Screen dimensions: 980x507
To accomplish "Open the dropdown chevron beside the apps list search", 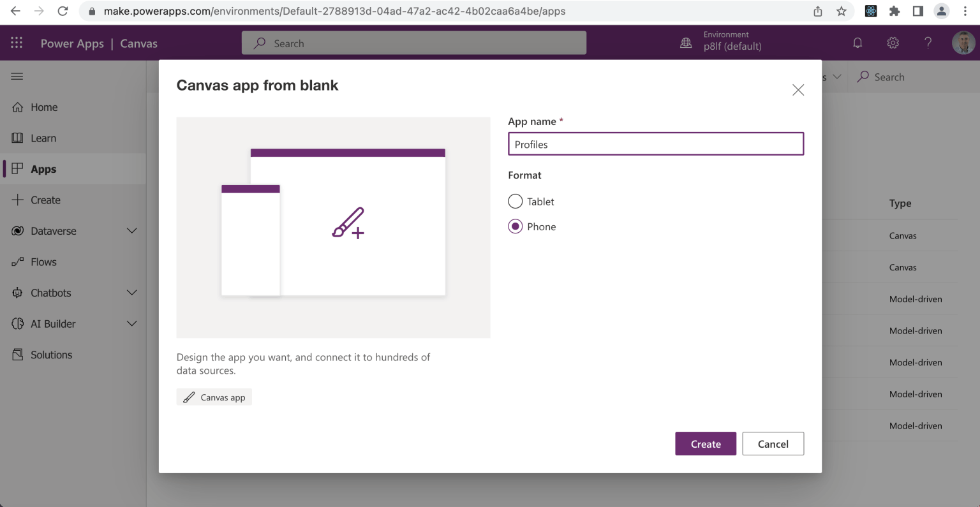I will (836, 77).
